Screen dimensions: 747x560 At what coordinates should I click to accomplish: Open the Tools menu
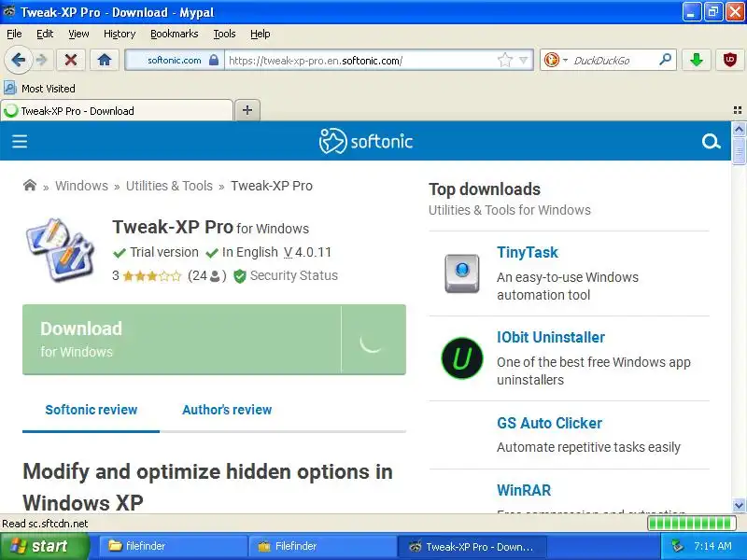[x=224, y=34]
